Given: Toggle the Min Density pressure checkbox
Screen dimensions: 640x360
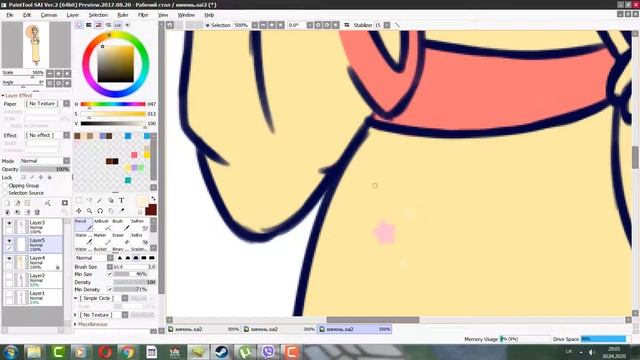Looking at the screenshot, I should pos(109,289).
